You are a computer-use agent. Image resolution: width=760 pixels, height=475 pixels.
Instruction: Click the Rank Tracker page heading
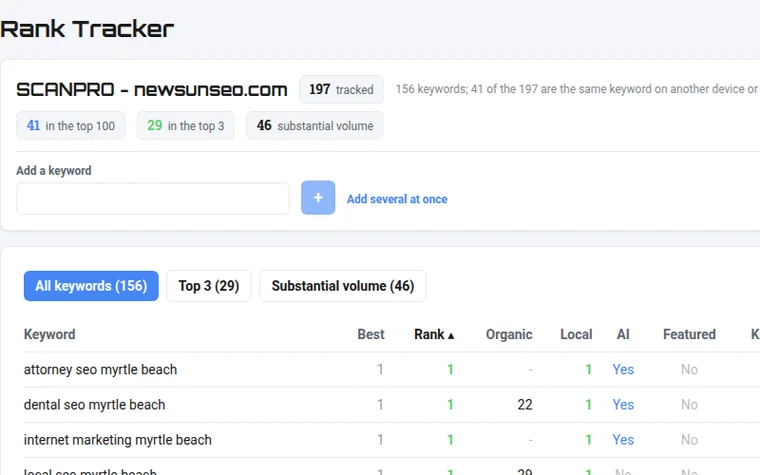pos(87,29)
